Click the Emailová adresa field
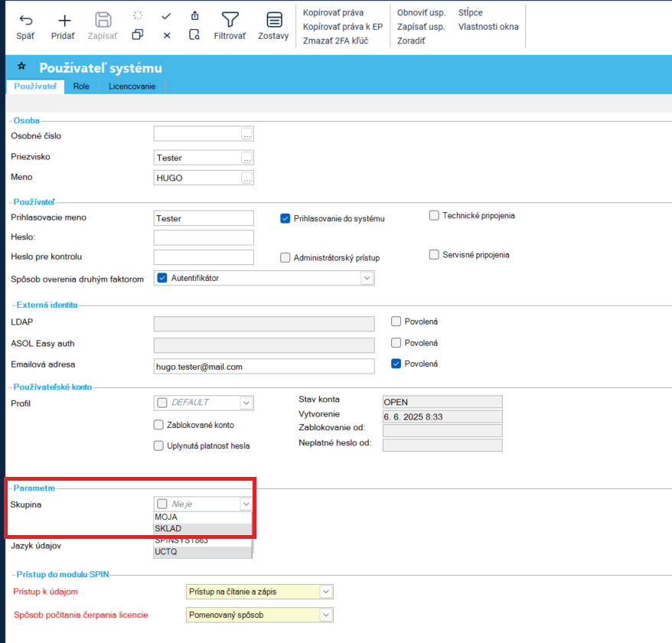672x643 pixels. pos(264,367)
